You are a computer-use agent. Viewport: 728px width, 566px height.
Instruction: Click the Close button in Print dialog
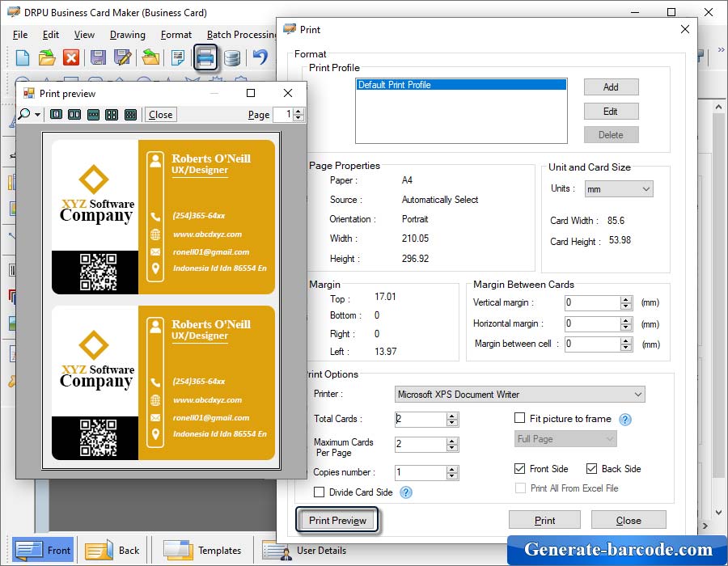[629, 520]
